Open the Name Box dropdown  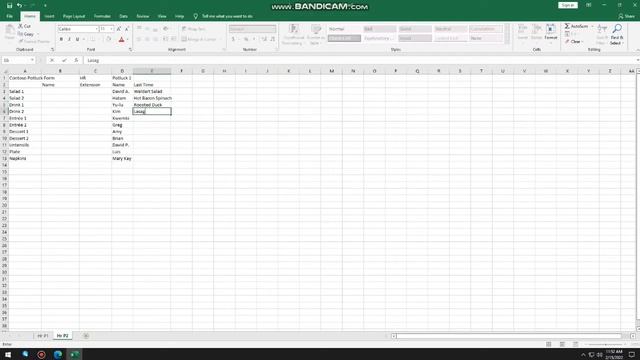coord(32,60)
